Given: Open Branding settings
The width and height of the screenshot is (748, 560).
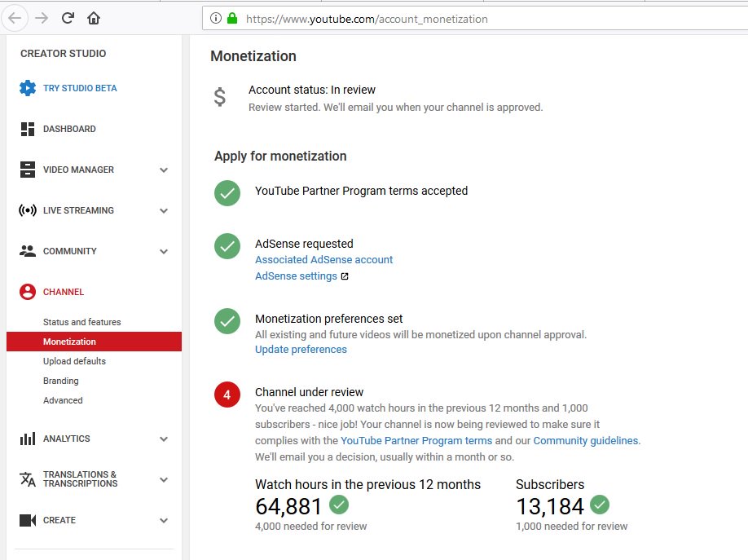Looking at the screenshot, I should point(60,381).
